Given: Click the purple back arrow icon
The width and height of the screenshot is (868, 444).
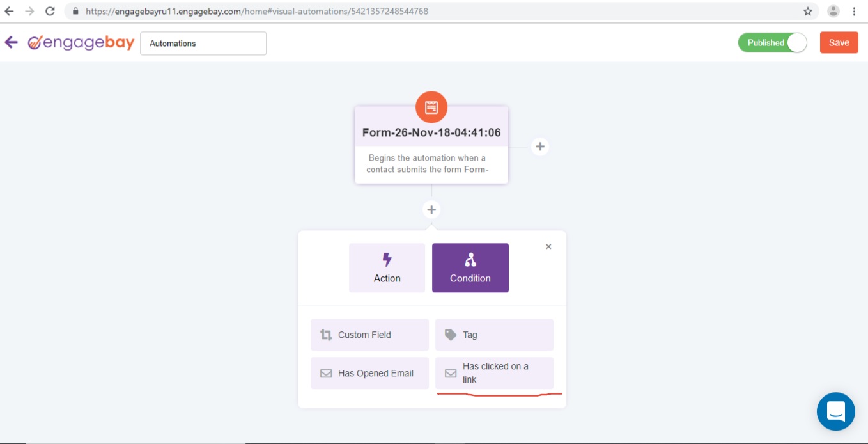Looking at the screenshot, I should [x=11, y=43].
